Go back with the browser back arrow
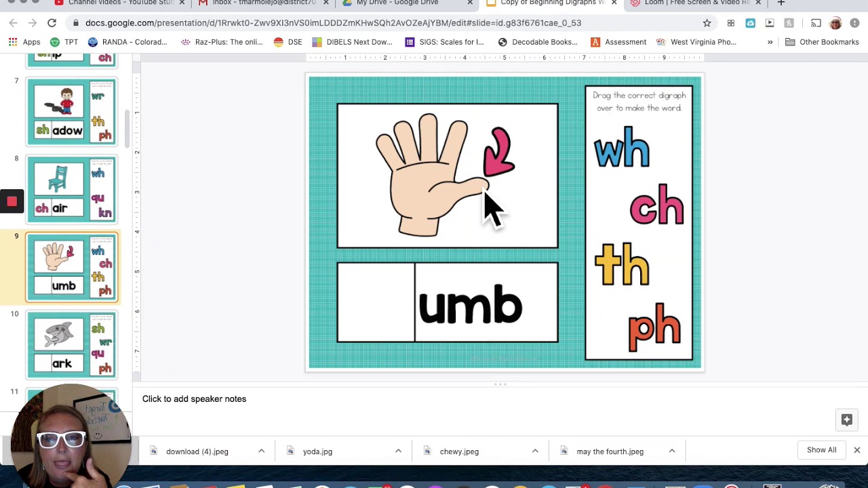This screenshot has height=488, width=868. point(14,23)
